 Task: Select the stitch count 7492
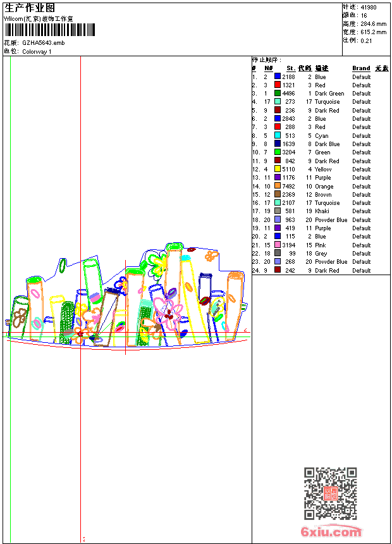(288, 187)
